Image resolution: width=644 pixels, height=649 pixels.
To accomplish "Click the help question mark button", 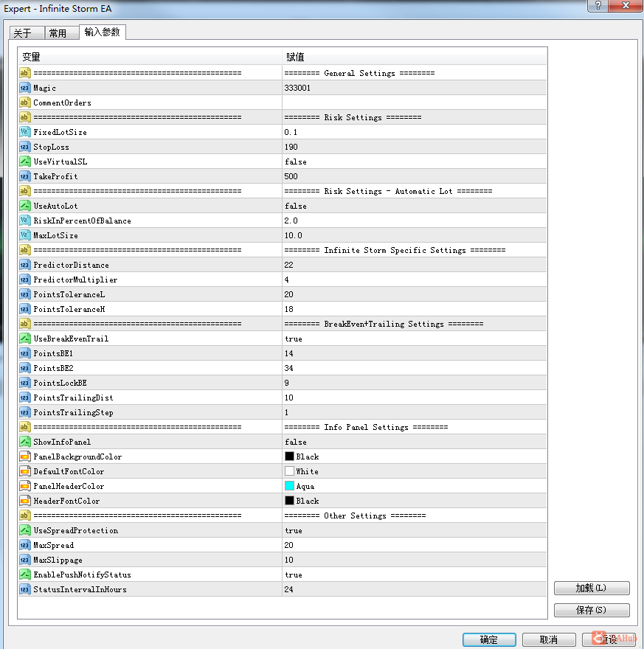I will 598,5.
